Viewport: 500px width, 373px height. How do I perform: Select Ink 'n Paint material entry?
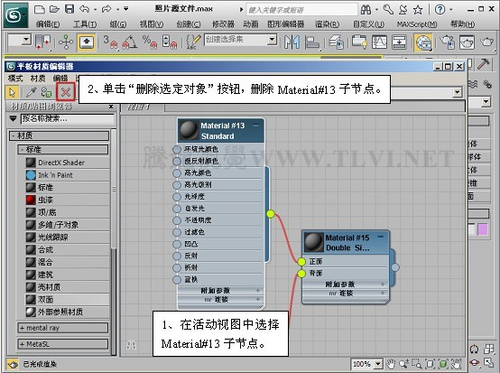[x=68, y=175]
